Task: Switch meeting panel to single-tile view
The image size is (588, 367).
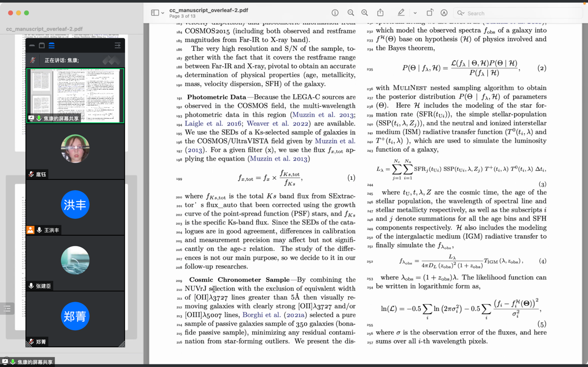Action: (42, 46)
